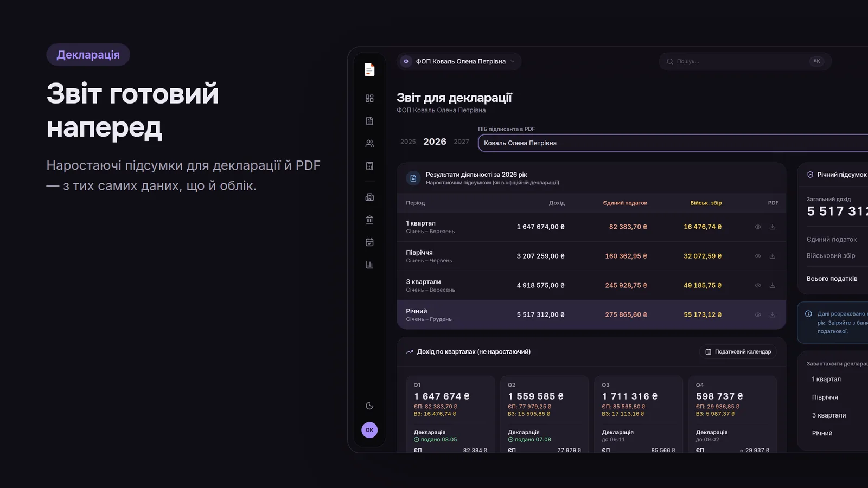The height and width of the screenshot is (488, 868).
Task: Click the search magnifier icon
Action: (x=670, y=61)
